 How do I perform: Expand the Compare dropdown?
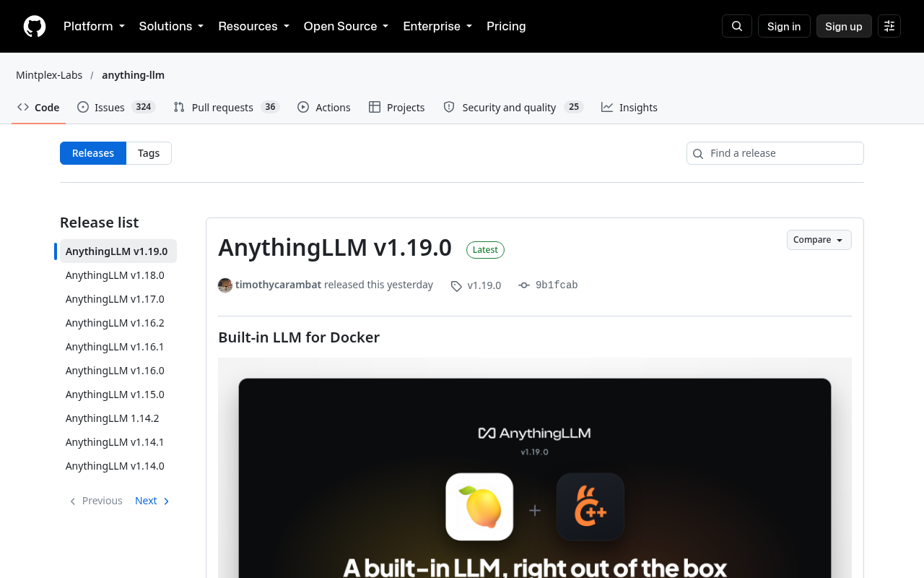pos(819,240)
